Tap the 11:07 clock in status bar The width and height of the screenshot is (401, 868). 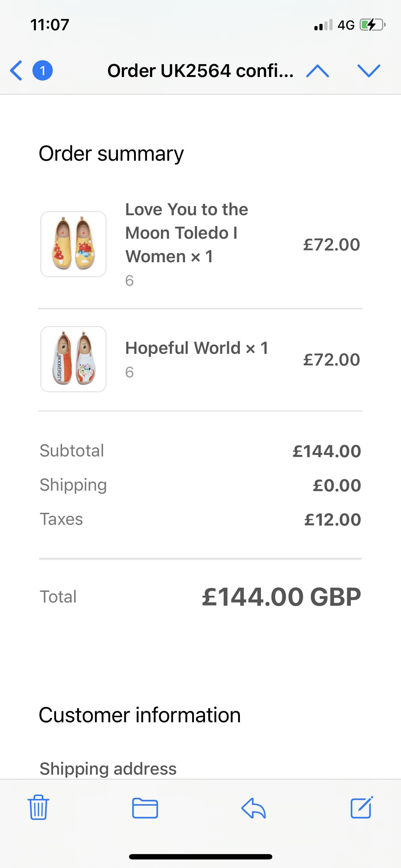click(x=50, y=25)
